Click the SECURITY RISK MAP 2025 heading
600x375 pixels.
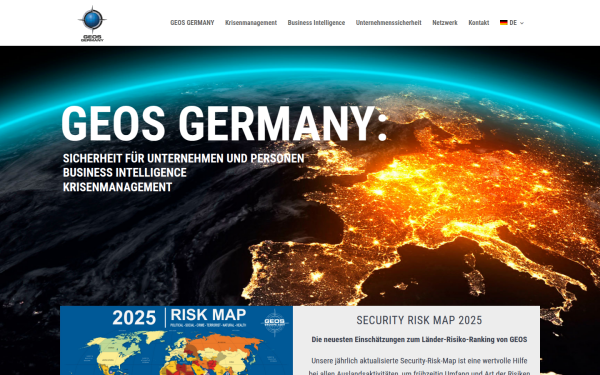[419, 320]
